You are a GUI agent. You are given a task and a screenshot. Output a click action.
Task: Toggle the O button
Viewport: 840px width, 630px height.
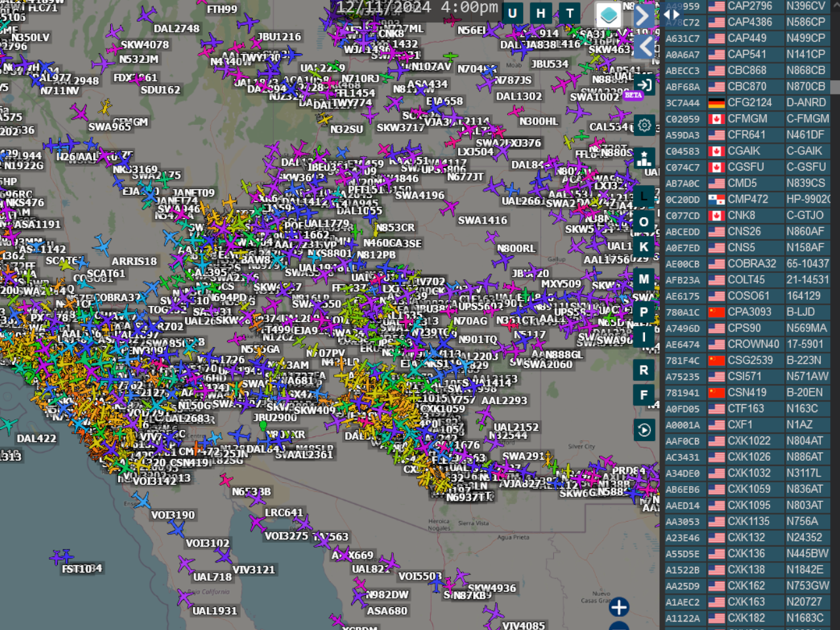pos(644,222)
